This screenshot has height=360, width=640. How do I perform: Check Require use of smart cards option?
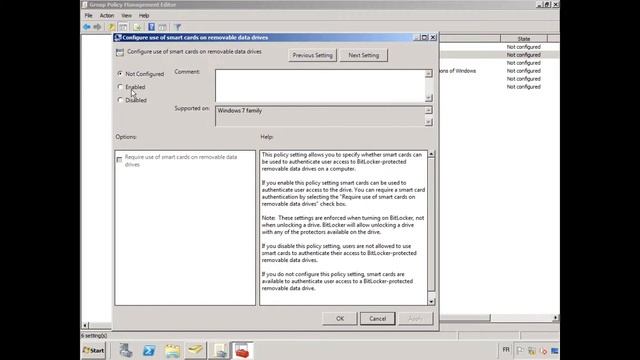[119, 160]
